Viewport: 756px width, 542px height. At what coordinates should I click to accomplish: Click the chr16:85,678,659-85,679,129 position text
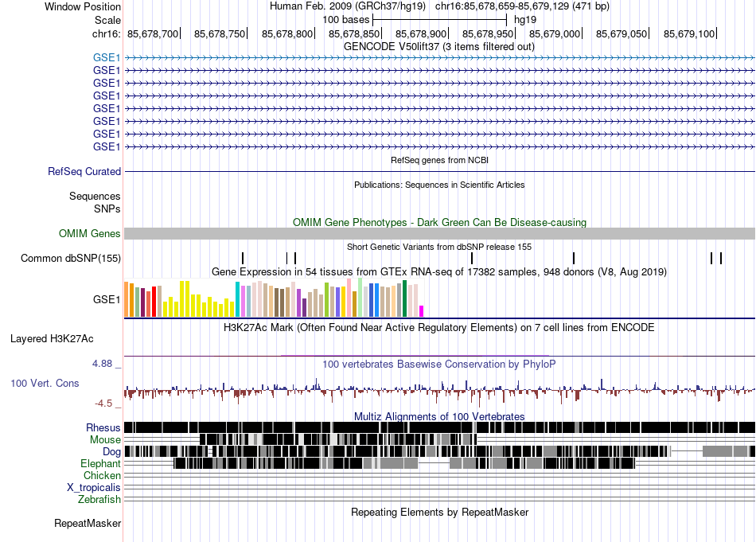pyautogui.click(x=522, y=6)
